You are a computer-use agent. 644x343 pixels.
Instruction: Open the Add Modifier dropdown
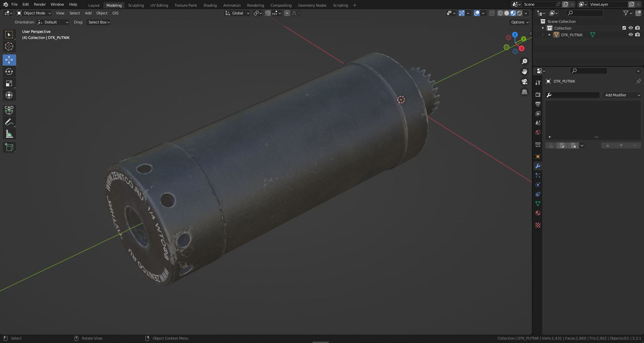point(621,95)
